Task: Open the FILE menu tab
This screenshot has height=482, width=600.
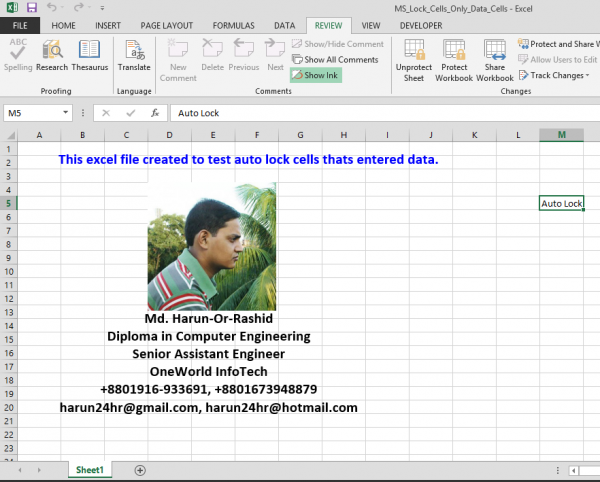Action: [x=20, y=24]
